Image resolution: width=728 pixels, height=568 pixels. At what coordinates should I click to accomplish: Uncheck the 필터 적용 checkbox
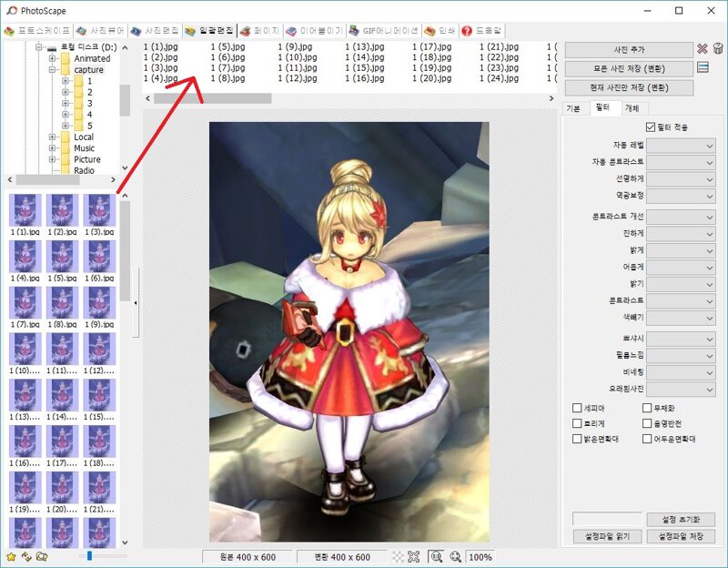[651, 127]
